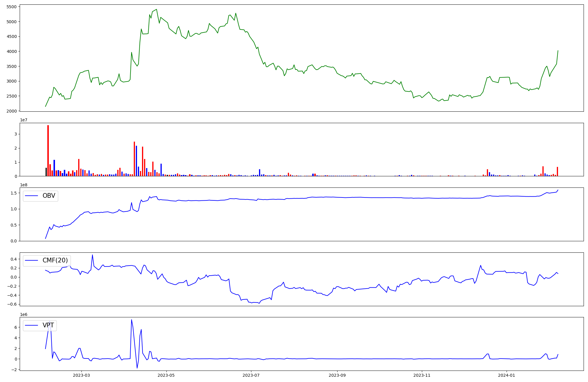Click the 1e7 scale label above volume chart
Screen dimensions: 588x382
(x=24, y=120)
